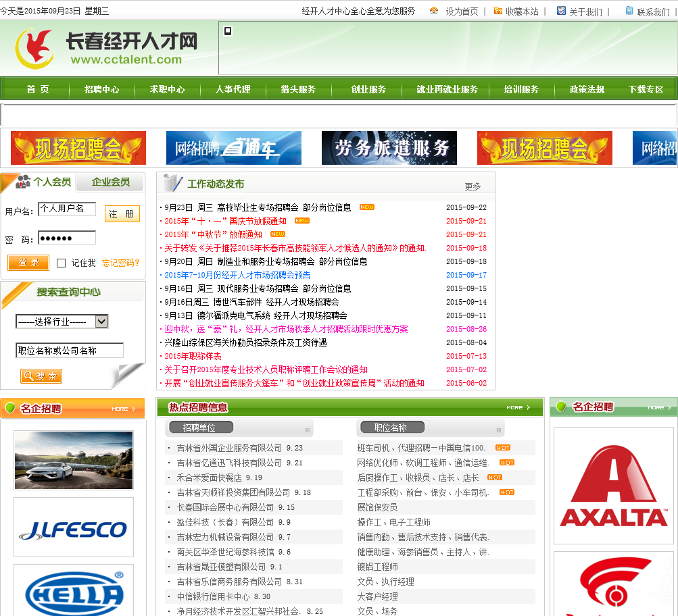
Task: Click 忘记密码? link
Action: pos(120,263)
